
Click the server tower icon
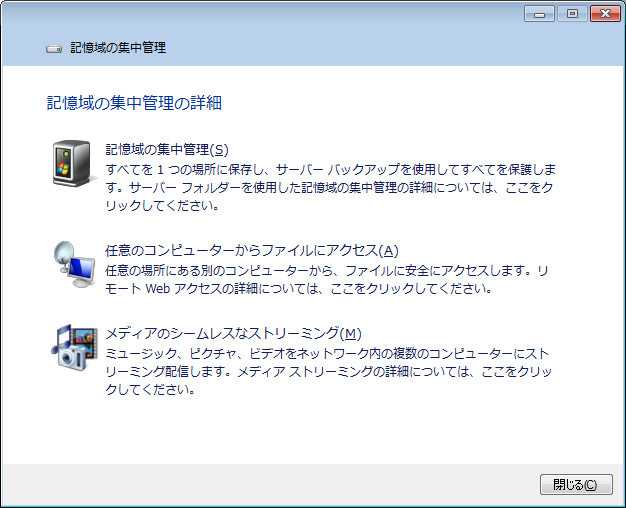point(73,163)
